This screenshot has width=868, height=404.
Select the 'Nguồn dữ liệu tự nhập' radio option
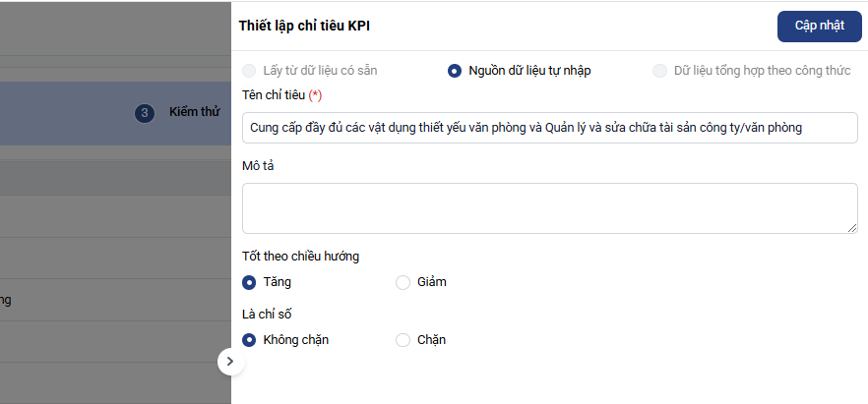pos(455,71)
